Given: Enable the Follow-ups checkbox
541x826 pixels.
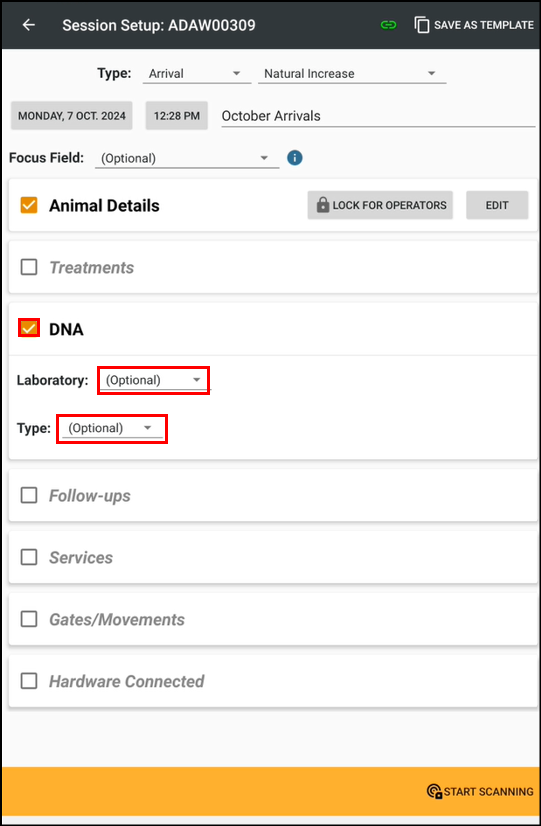Looking at the screenshot, I should tap(29, 495).
